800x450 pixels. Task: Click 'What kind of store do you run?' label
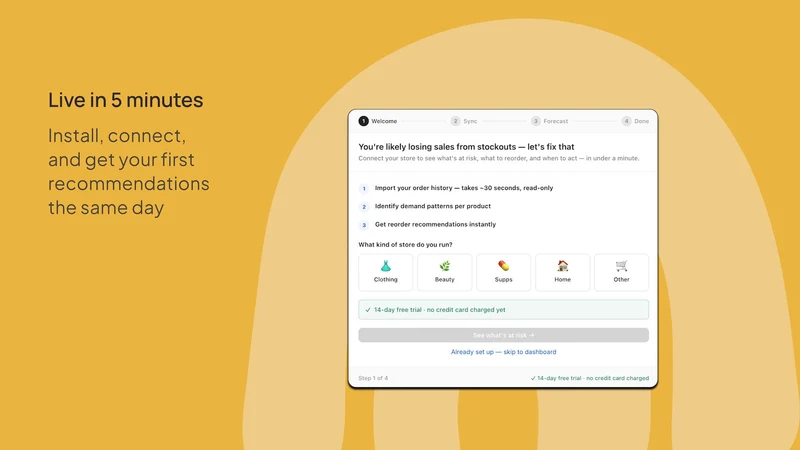[405, 245]
